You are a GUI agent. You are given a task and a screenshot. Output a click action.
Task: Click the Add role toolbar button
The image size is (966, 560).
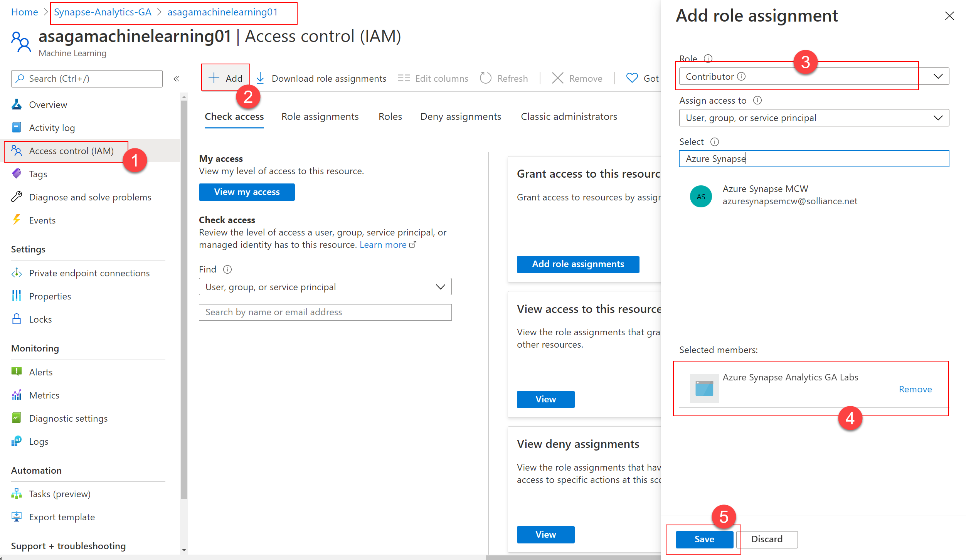click(x=226, y=78)
